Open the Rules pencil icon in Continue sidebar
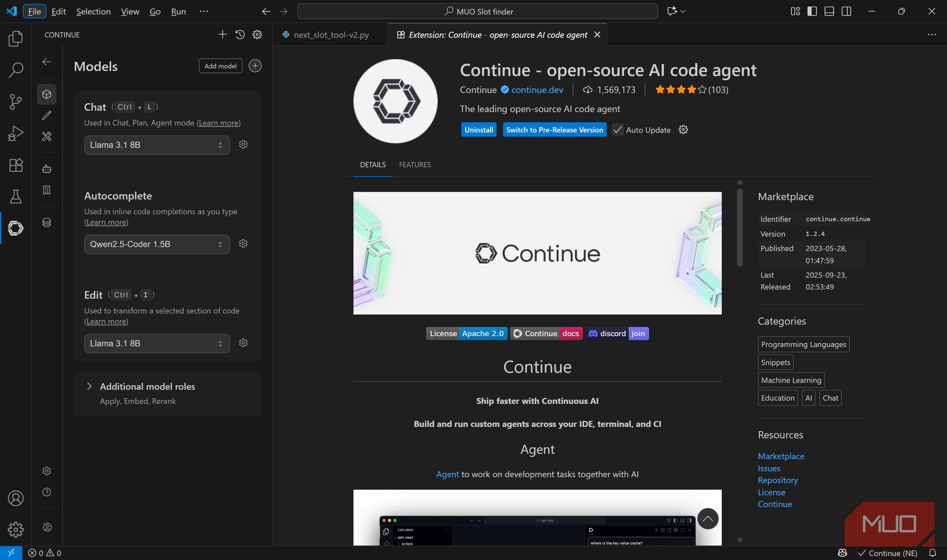Screen dimensions: 947x560 coord(47,115)
